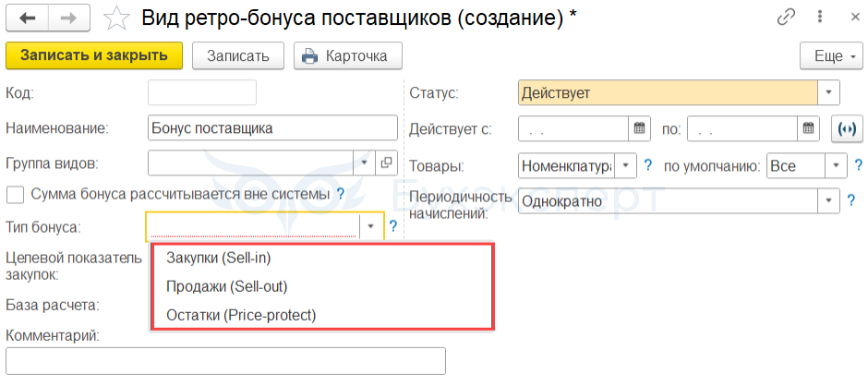Viewport: 868px width, 386px height.
Task: Enable "Сумма бонуса рассчитывается вне системы" checkbox
Action: point(15,194)
